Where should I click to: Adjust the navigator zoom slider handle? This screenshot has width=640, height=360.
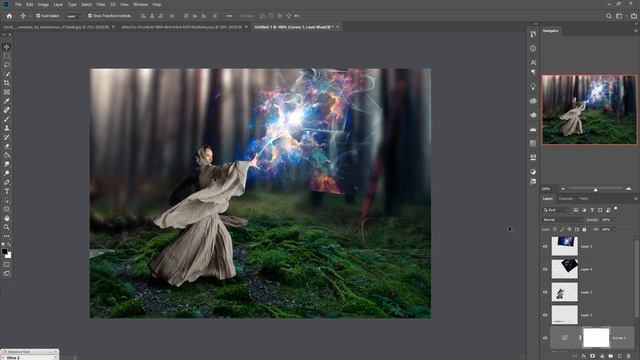596,189
